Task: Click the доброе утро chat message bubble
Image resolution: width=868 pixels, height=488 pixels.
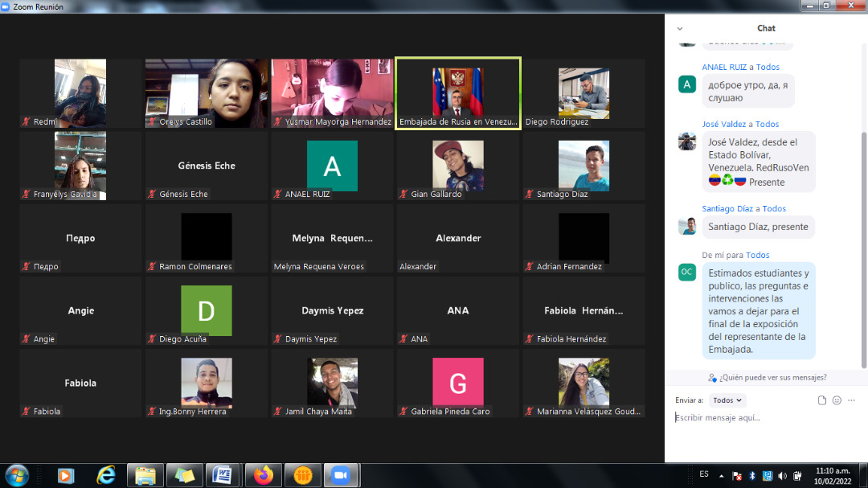Action: tap(748, 92)
